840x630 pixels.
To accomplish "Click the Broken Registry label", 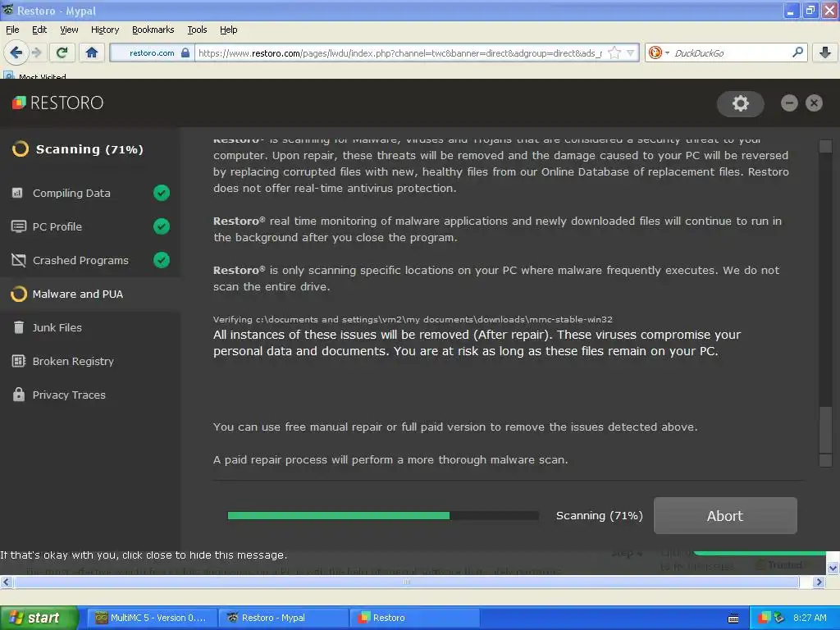I will click(73, 361).
